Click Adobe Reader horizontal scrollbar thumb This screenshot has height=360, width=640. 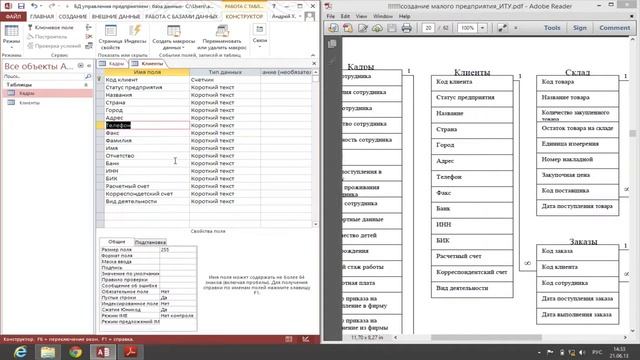coord(486,338)
